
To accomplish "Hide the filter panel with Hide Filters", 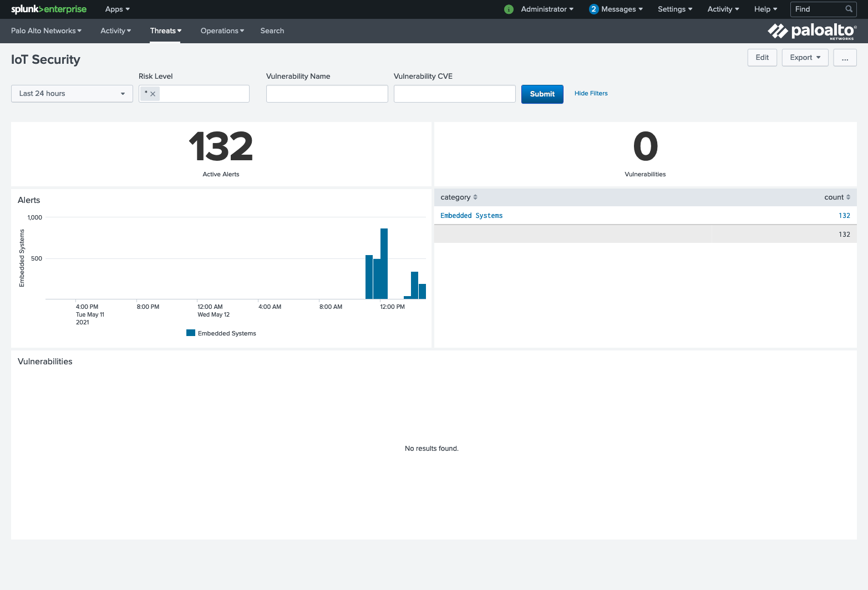I will pos(591,93).
